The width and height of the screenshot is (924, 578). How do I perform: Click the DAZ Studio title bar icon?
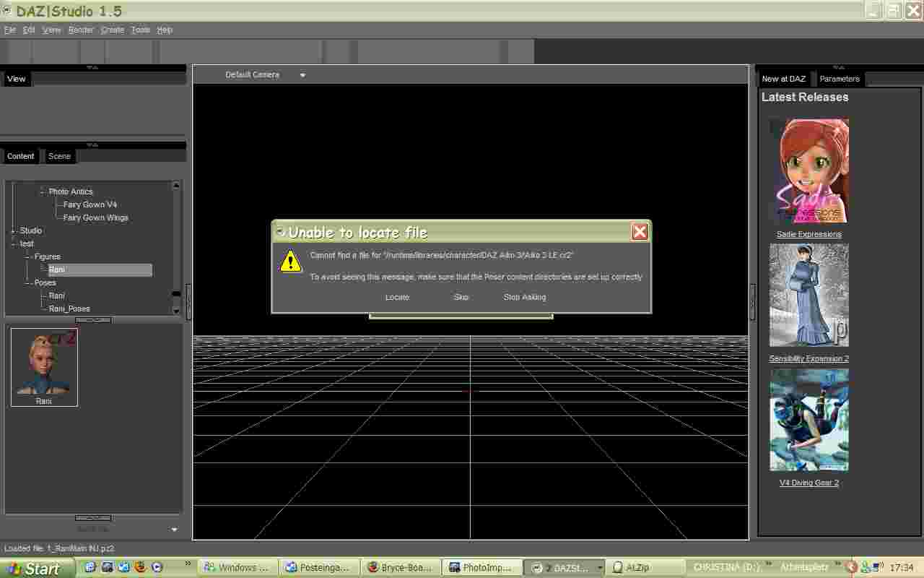point(7,9)
